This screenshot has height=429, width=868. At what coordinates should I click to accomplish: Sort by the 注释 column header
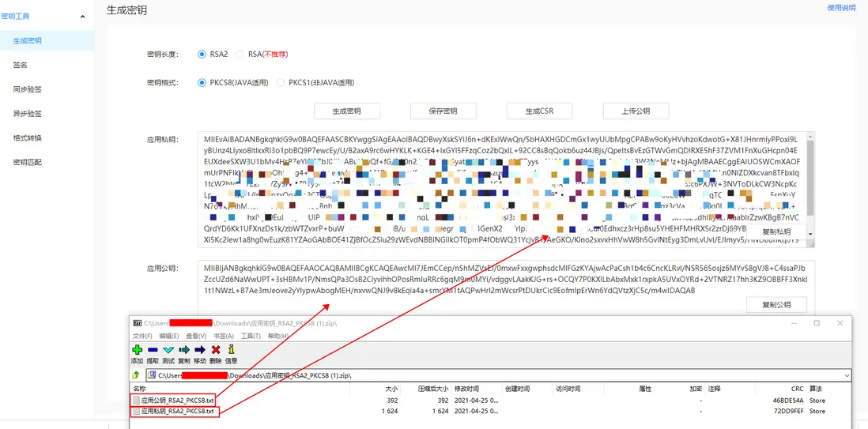714,389
